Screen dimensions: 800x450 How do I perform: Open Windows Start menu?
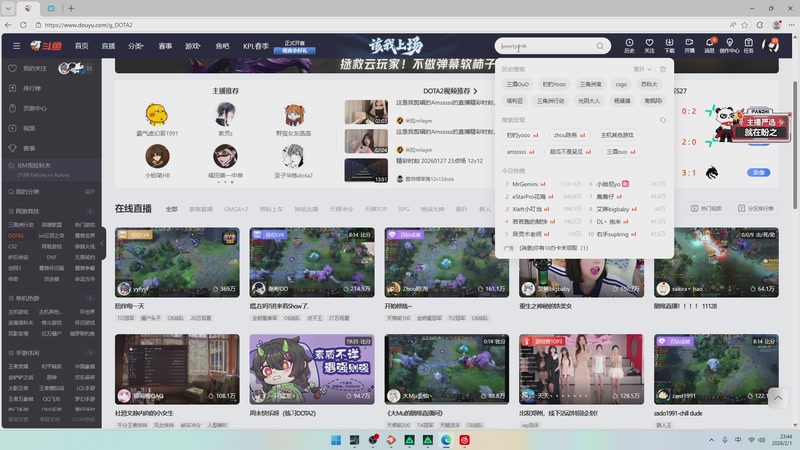click(x=336, y=440)
